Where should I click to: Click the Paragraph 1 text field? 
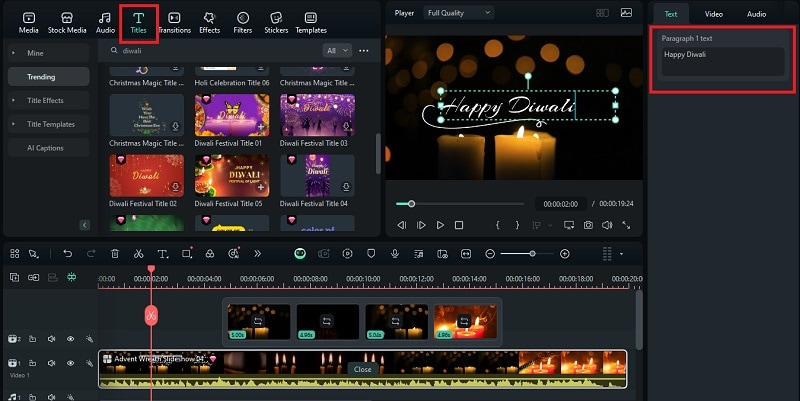(x=722, y=62)
